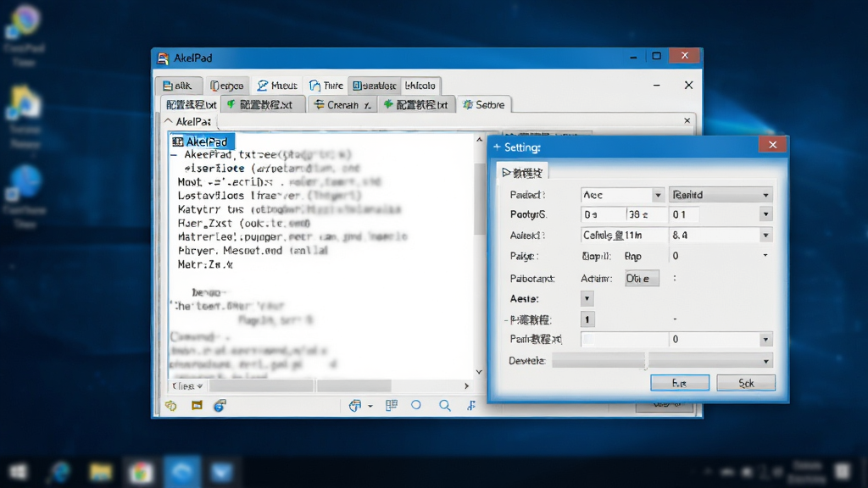Viewport: 868px width, 488px height.
Task: Open the Devtete combo box arrow
Action: pos(765,361)
